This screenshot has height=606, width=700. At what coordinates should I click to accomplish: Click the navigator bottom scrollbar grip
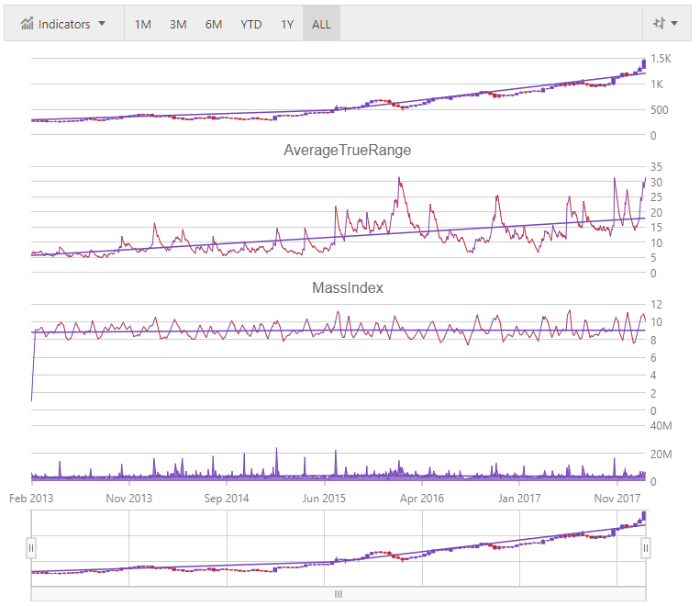(x=338, y=594)
